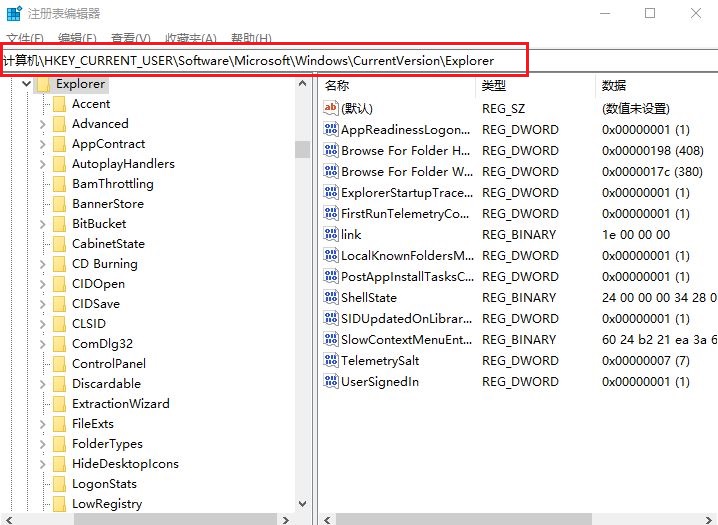Select the FolderTypes key
The height and width of the screenshot is (525, 718).
pyautogui.click(x=107, y=444)
